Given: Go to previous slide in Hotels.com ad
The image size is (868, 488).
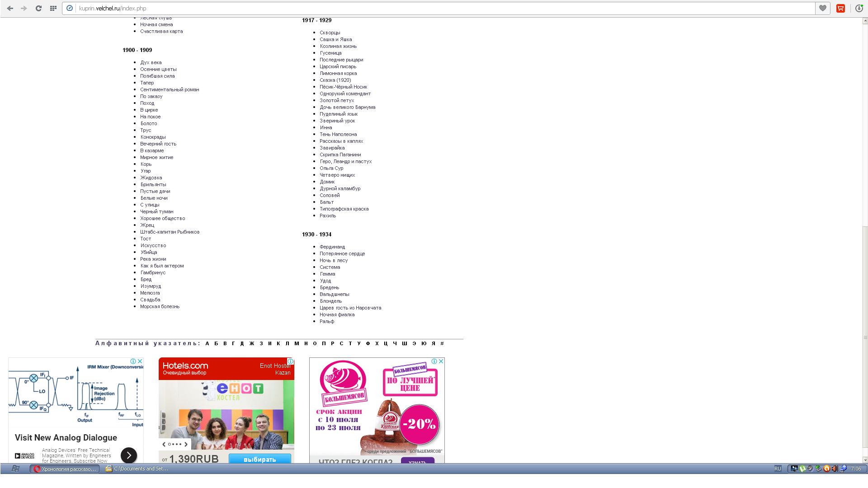Looking at the screenshot, I should 164,444.
